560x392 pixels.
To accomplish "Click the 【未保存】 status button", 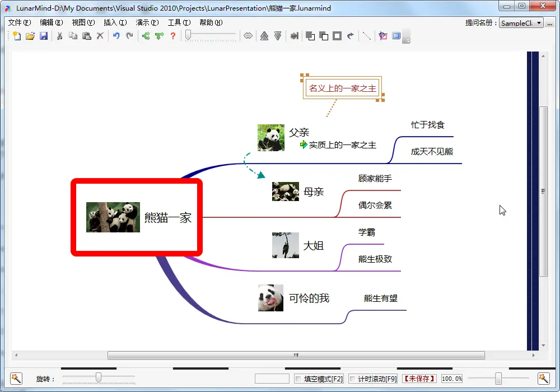I will tap(419, 379).
